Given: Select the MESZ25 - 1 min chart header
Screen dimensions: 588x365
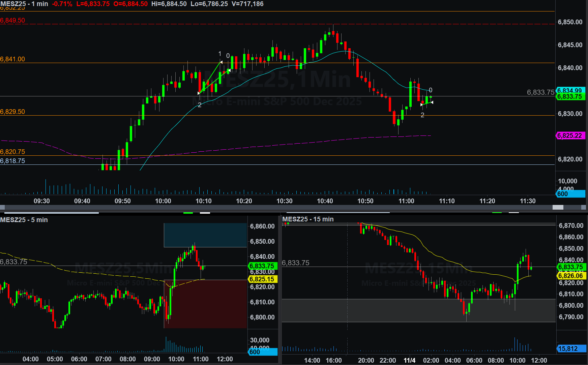Looking at the screenshot, I should click(x=24, y=4).
